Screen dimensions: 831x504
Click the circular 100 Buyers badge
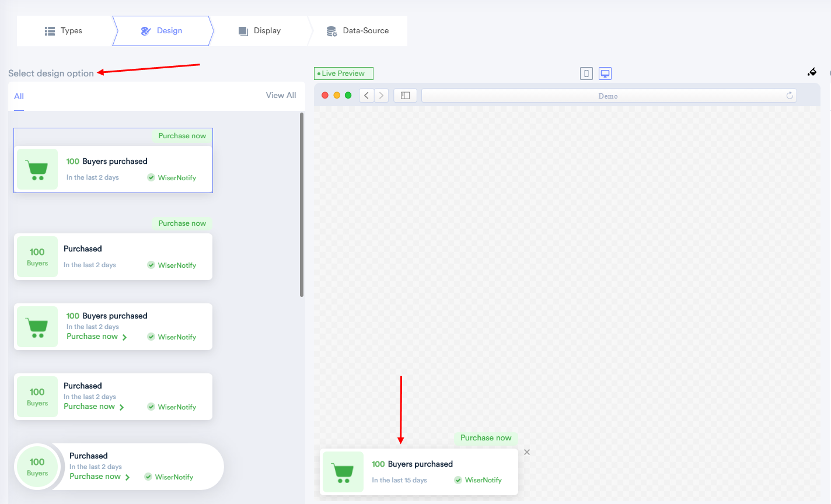37,467
